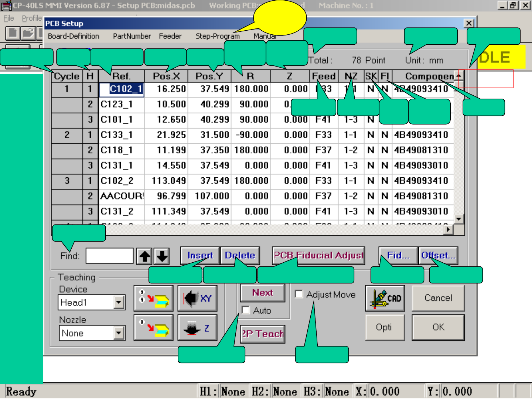Click the Opti button

coord(385,327)
